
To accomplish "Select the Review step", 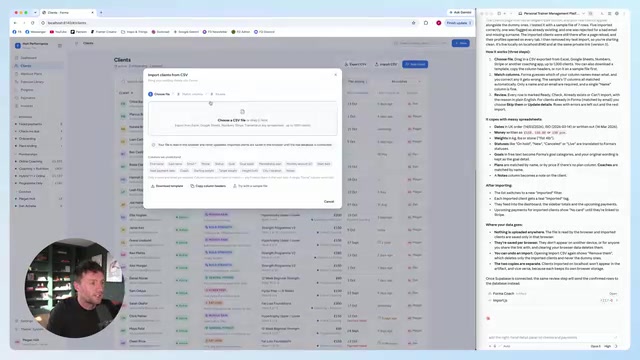I will (218, 94).
